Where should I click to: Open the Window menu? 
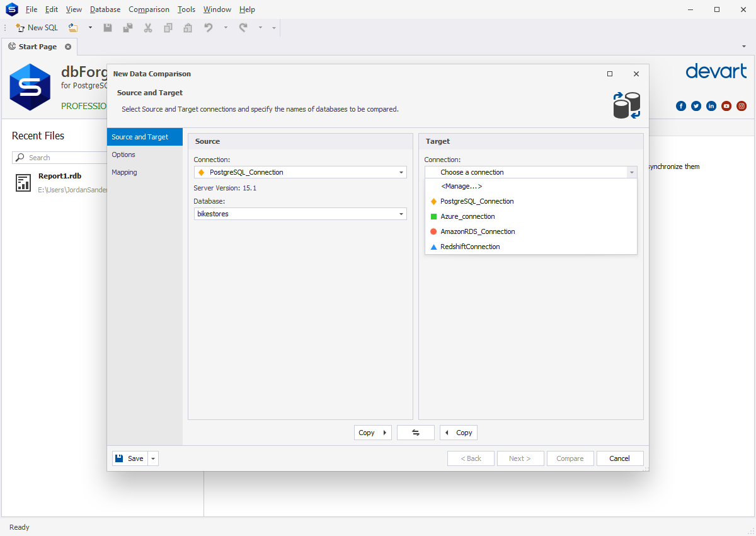tap(217, 9)
